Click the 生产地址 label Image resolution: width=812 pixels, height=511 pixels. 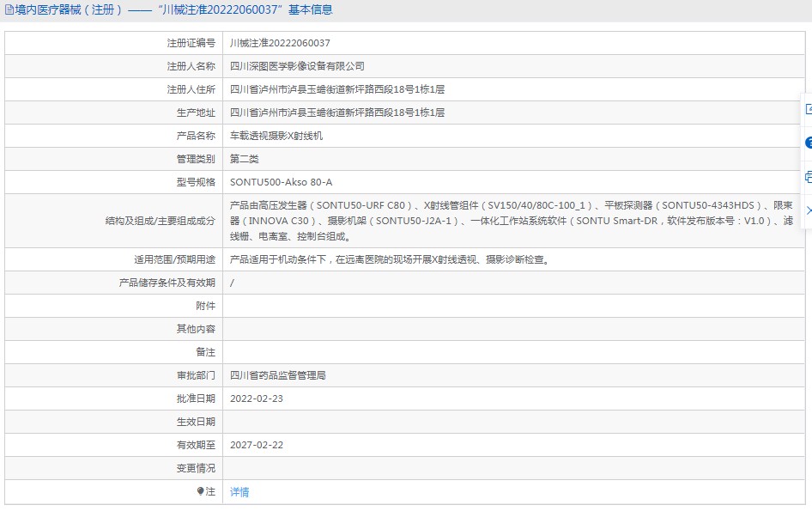196,113
